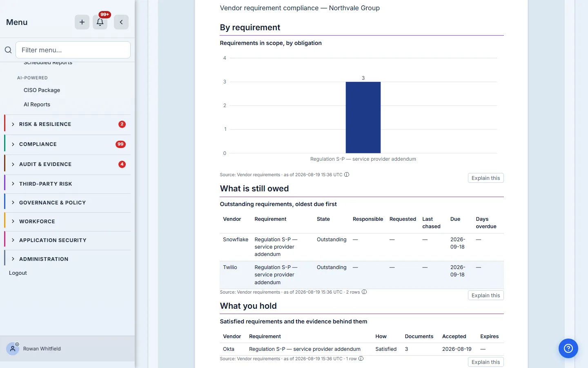Click the Vendor requirement compliance title
The height and width of the screenshot is (368, 588).
(x=300, y=8)
